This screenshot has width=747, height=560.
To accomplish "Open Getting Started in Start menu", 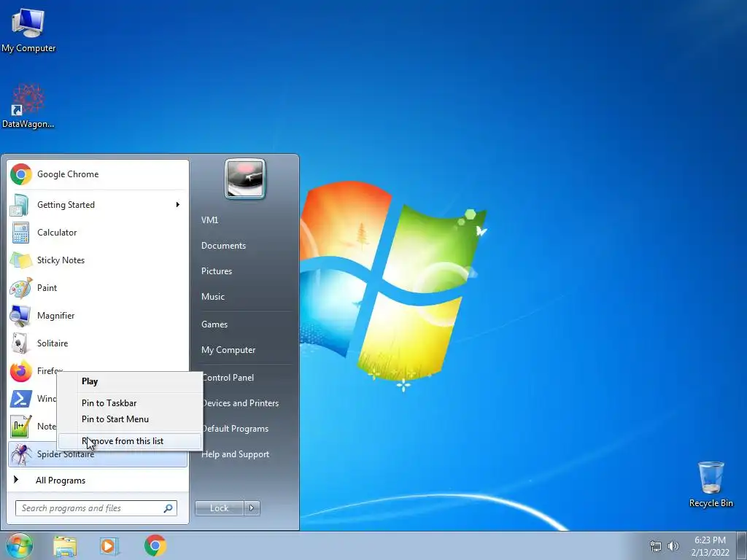I will tap(98, 205).
